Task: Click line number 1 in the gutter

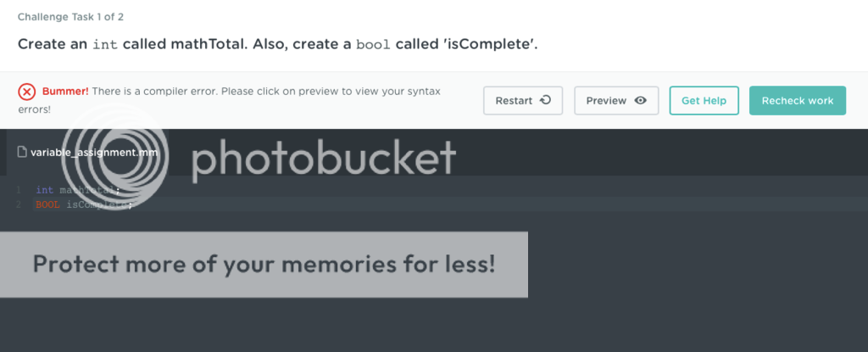Action: pyautogui.click(x=18, y=190)
